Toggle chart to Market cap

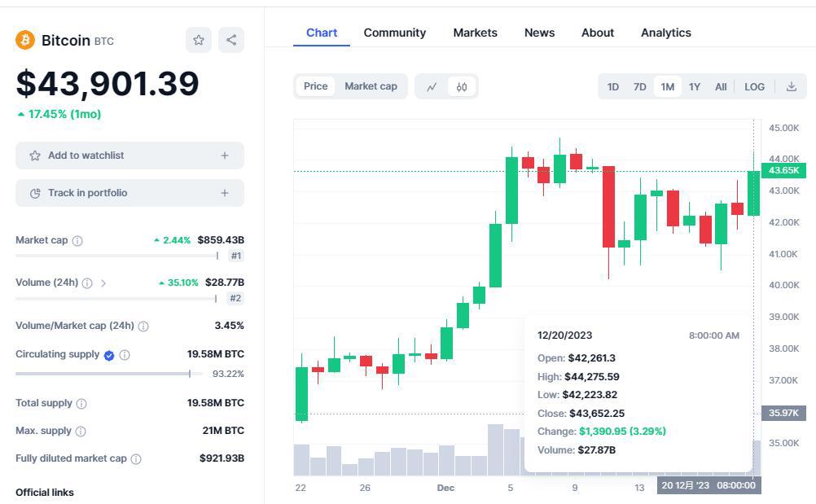coord(371,86)
